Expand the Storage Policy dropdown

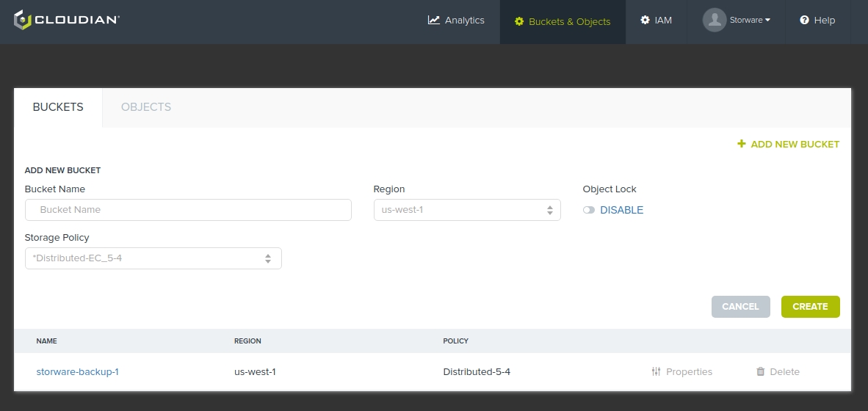click(153, 258)
